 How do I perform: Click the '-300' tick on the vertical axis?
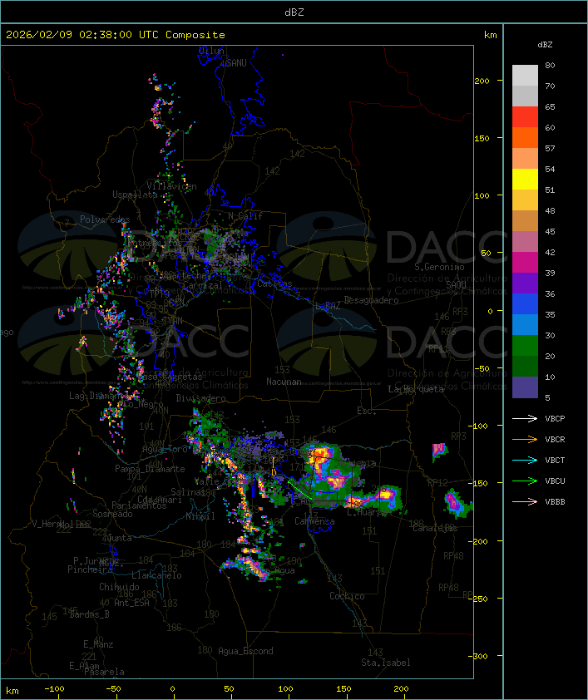tap(477, 656)
